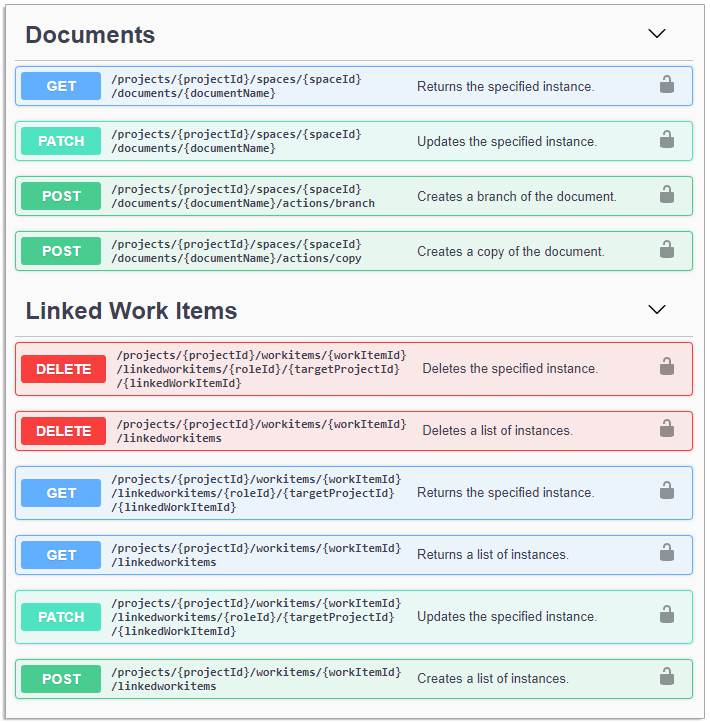Click 'Creates a copy of the document.' text
710x723 pixels.
pyautogui.click(x=511, y=251)
